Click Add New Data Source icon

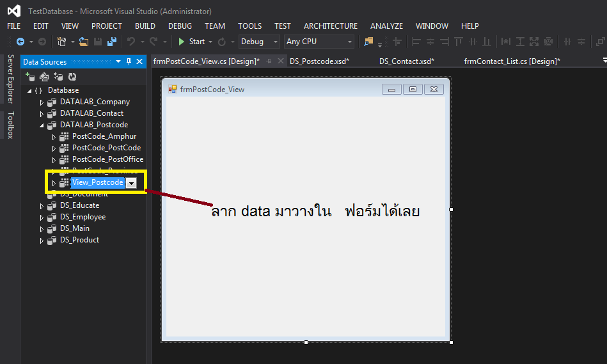click(30, 77)
